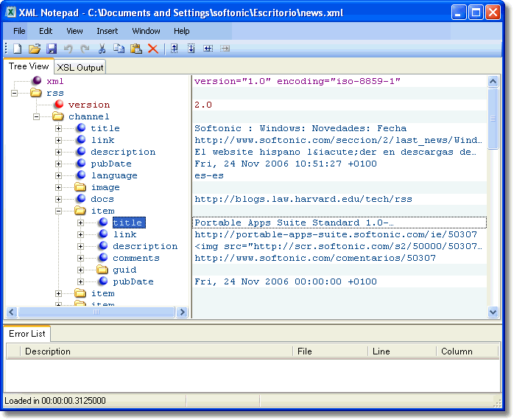This screenshot has height=420, width=514.
Task: Click the Redo toolbar icon
Action: click(x=85, y=49)
